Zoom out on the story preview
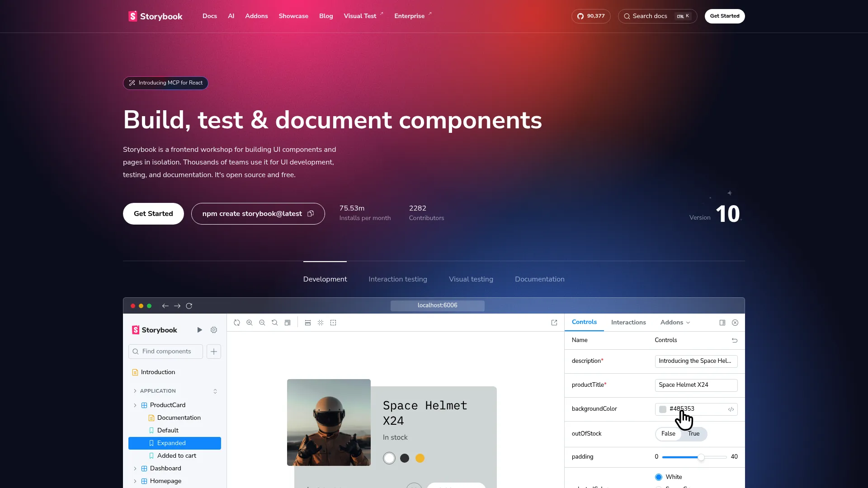The image size is (868, 488). click(x=262, y=323)
